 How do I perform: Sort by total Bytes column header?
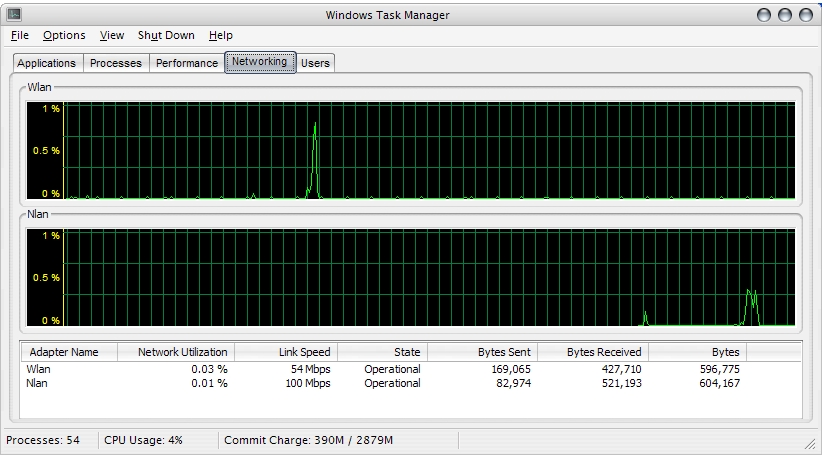pos(698,352)
